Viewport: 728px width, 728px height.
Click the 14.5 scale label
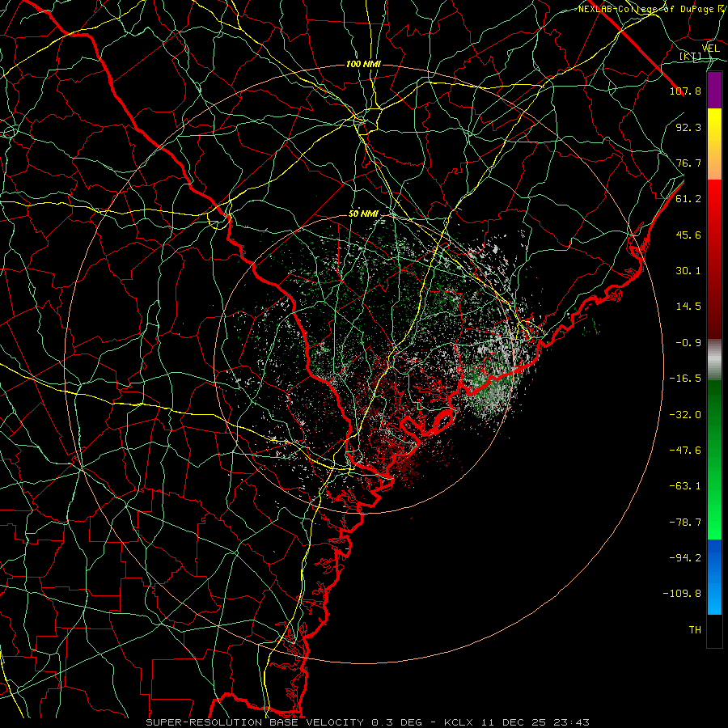point(688,307)
